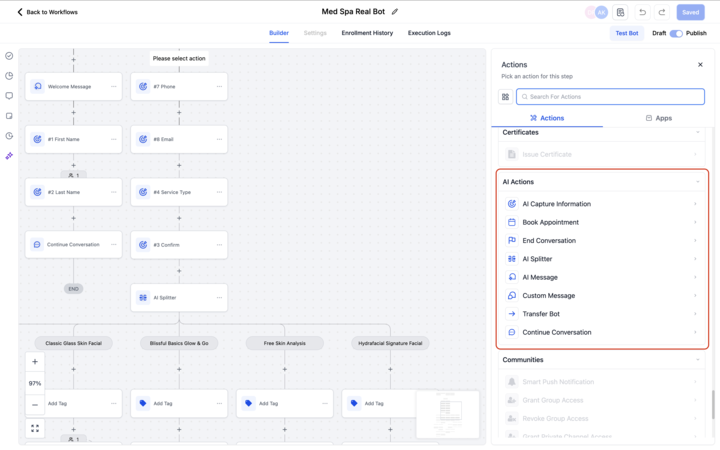Select the AI Capture Information action
The image size is (720, 450).
tap(556, 204)
